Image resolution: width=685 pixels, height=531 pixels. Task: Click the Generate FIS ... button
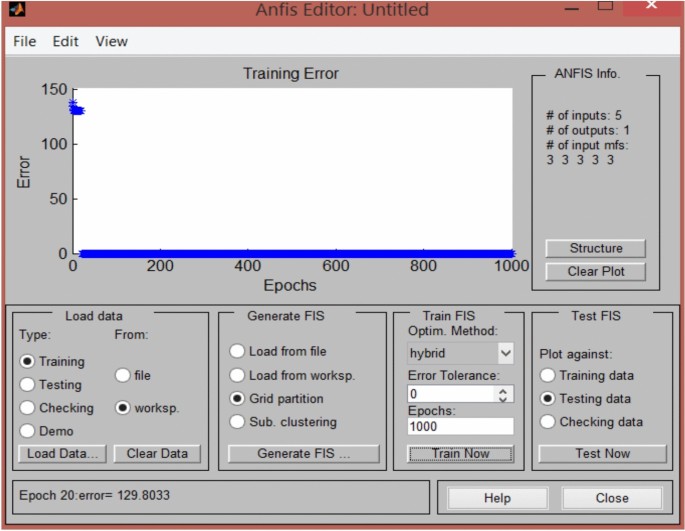coord(304,454)
